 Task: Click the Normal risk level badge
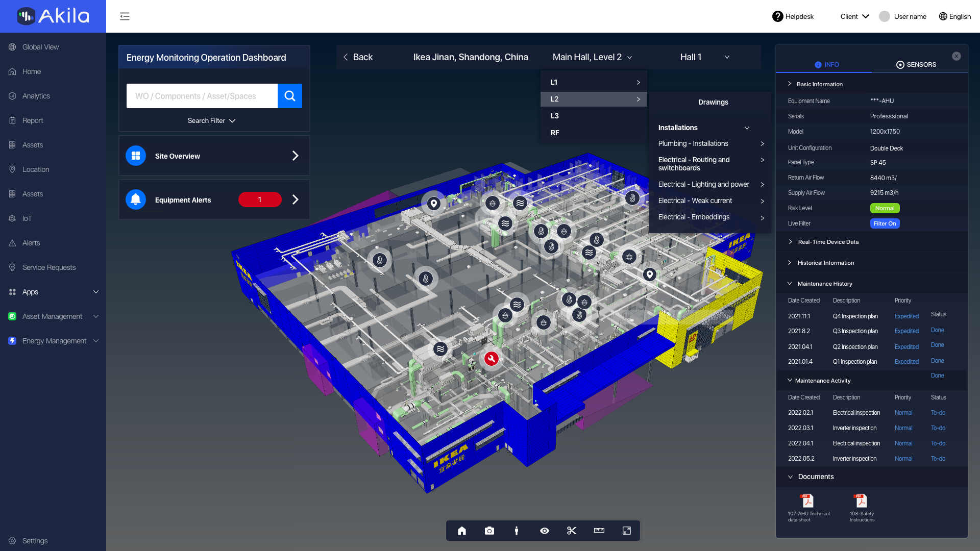point(885,208)
